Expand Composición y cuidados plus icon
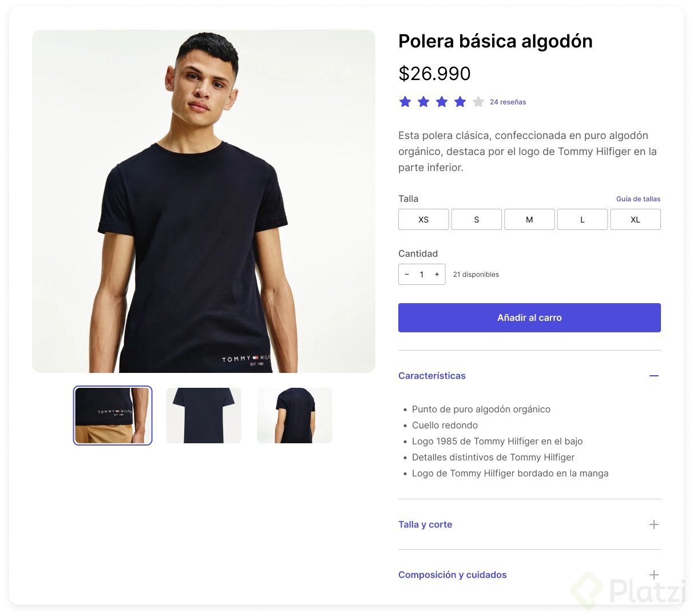This screenshot has width=693, height=616. point(654,575)
